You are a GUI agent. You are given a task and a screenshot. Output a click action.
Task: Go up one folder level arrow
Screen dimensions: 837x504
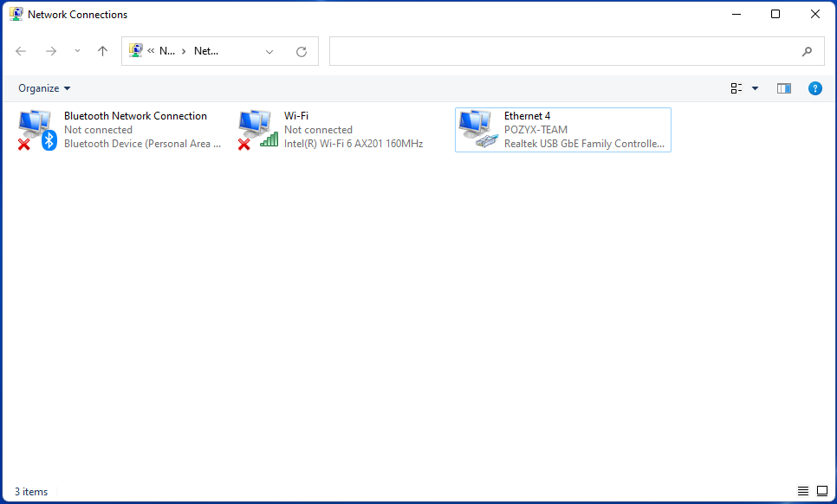click(x=102, y=52)
